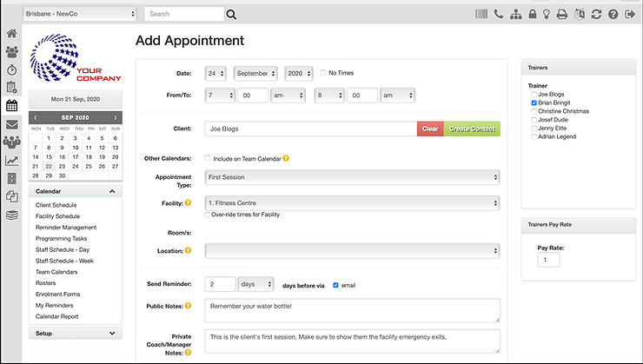The image size is (643, 364).
Task: Select Rosters from the Calendar menu
Action: pos(47,283)
